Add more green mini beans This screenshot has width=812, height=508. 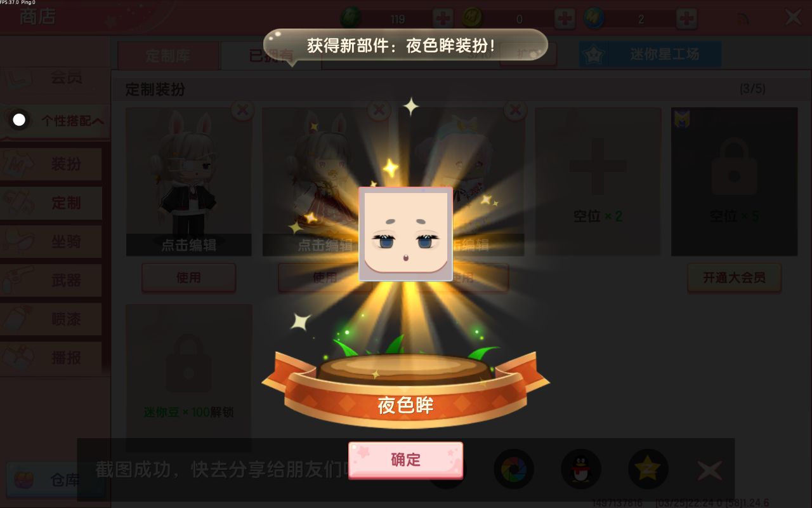443,18
